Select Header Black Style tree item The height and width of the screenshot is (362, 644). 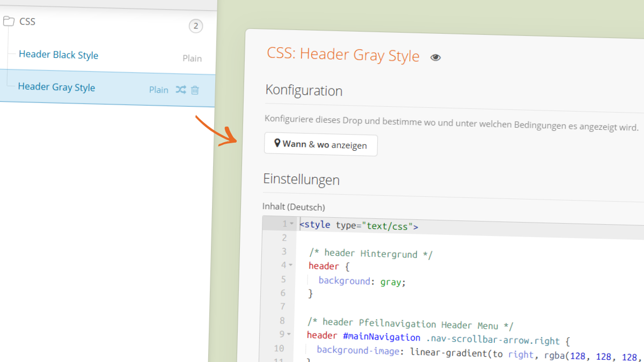(58, 55)
